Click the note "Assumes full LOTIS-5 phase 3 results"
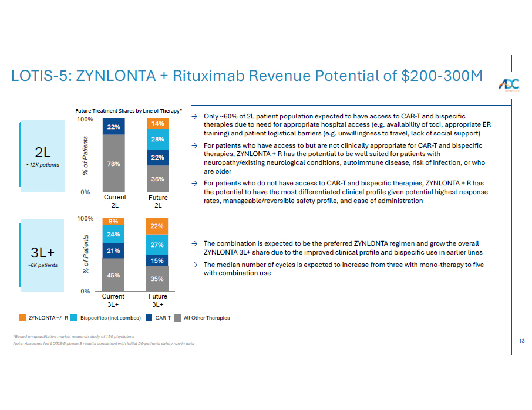The image size is (532, 410). click(x=104, y=344)
